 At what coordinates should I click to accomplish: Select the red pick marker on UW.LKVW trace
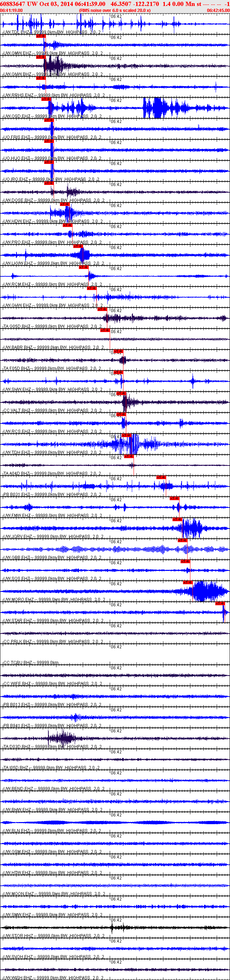tap(78, 246)
